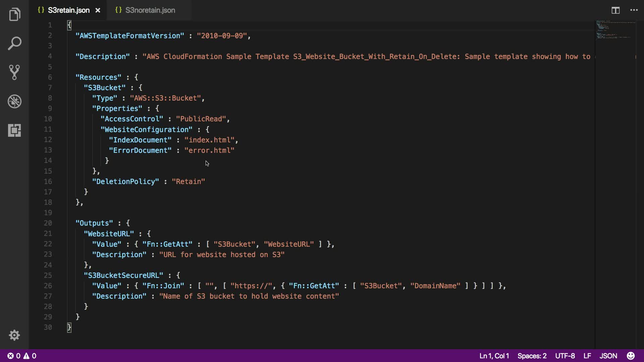Open the Source Control view
Image resolution: width=644 pixels, height=362 pixels.
pos(14,72)
